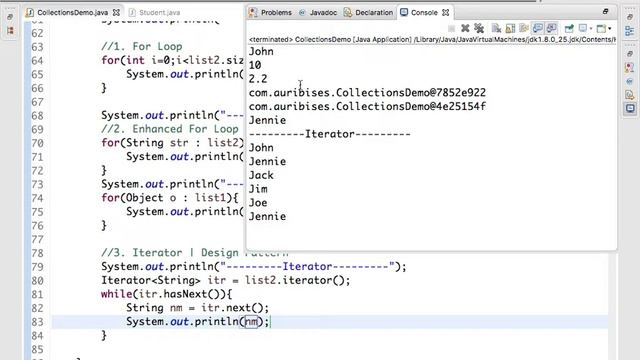Click 'String nm = itr.next();' on line 82

click(x=198, y=308)
